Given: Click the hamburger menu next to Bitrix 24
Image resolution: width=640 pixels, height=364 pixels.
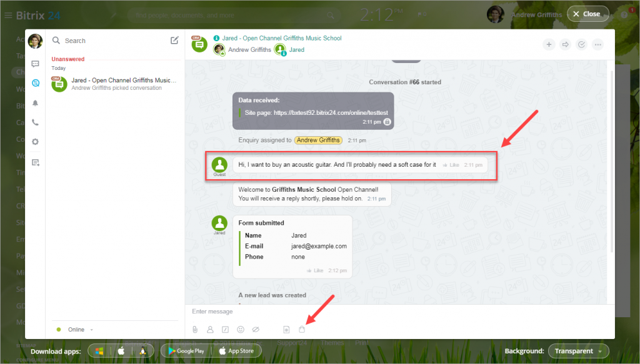Looking at the screenshot, I should tap(8, 16).
